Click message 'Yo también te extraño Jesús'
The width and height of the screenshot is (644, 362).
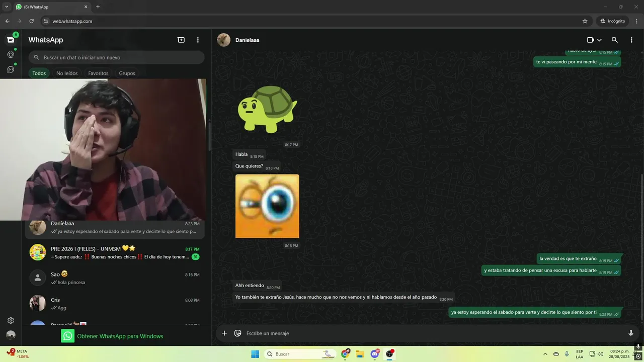(344, 297)
